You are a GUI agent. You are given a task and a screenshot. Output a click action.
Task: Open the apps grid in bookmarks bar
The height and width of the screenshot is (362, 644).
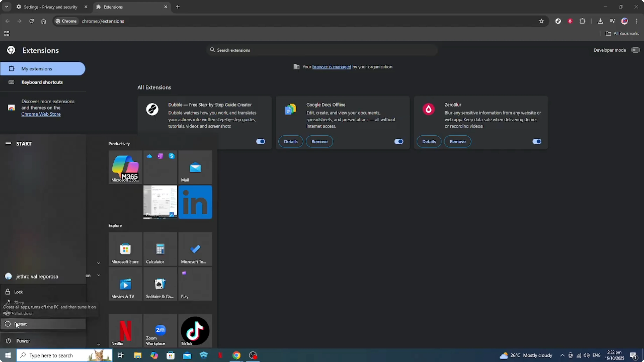coord(7,33)
